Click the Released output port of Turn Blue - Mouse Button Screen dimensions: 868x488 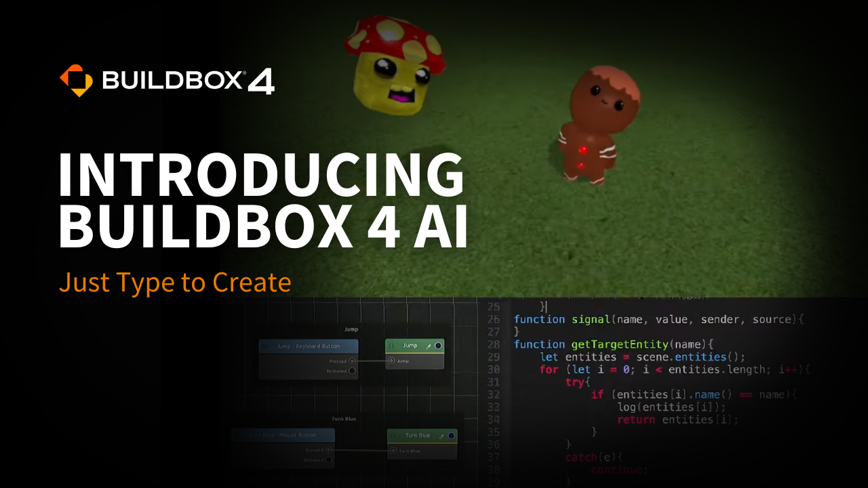(x=329, y=460)
